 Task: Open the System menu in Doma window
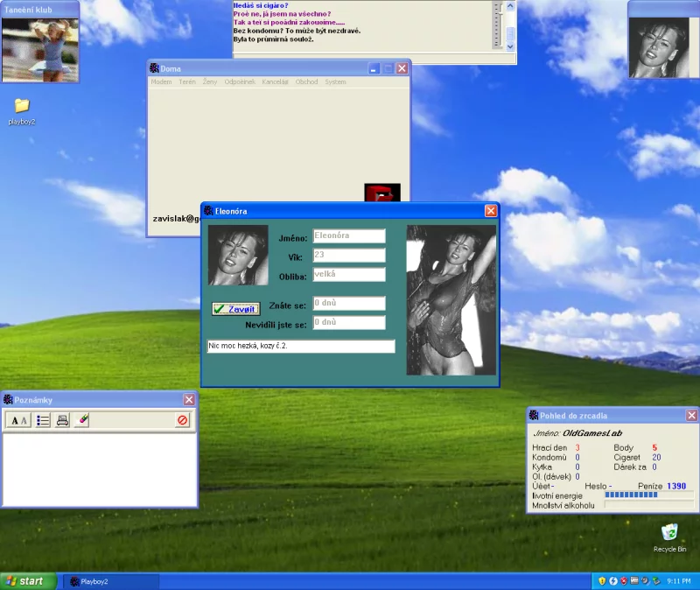pos(335,81)
